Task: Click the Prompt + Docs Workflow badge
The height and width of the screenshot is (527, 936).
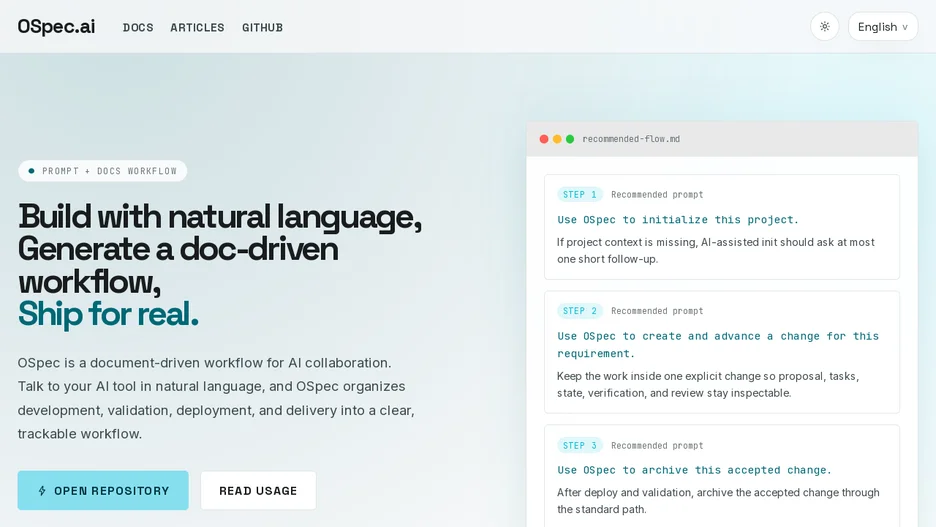Action: [103, 171]
